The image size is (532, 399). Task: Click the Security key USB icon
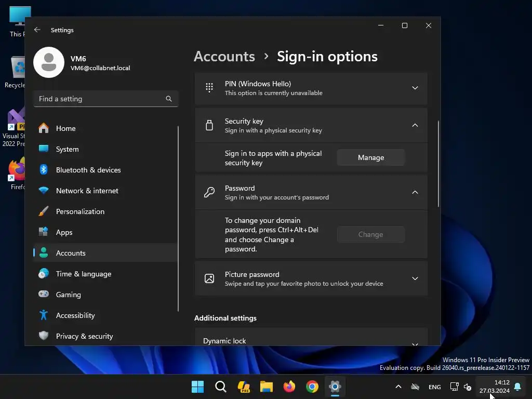tap(209, 126)
